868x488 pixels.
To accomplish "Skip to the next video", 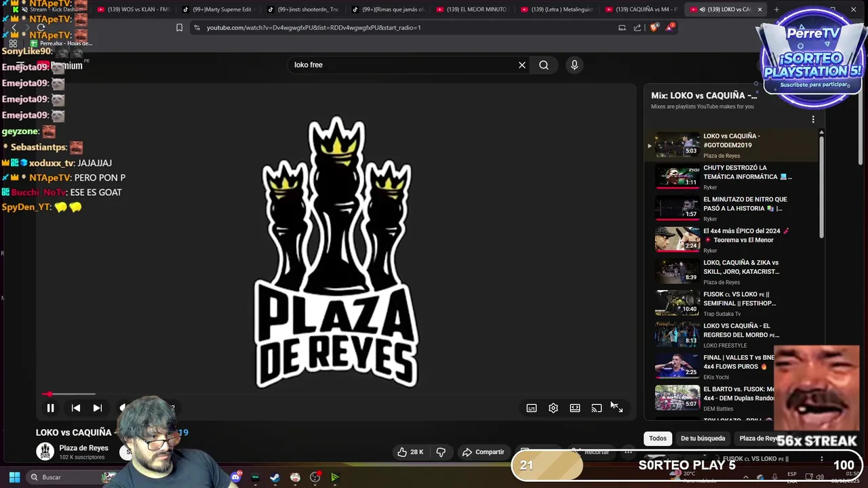I will click(98, 408).
